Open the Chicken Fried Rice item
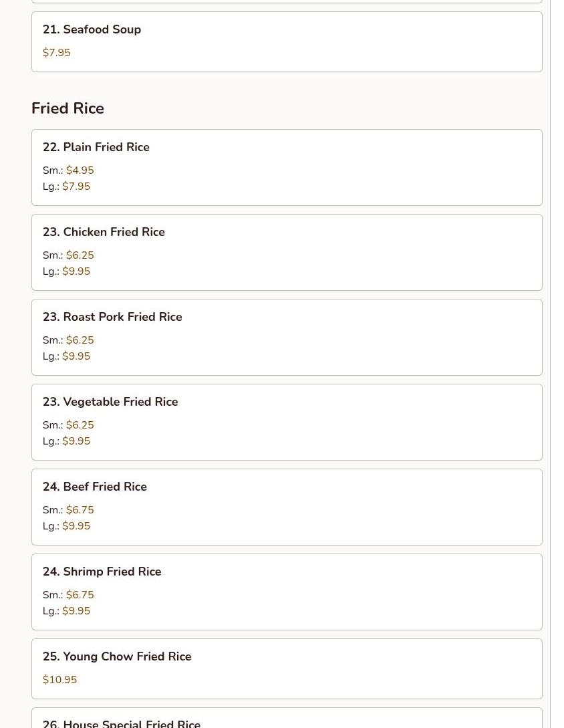The height and width of the screenshot is (728, 564). pyautogui.click(x=104, y=232)
